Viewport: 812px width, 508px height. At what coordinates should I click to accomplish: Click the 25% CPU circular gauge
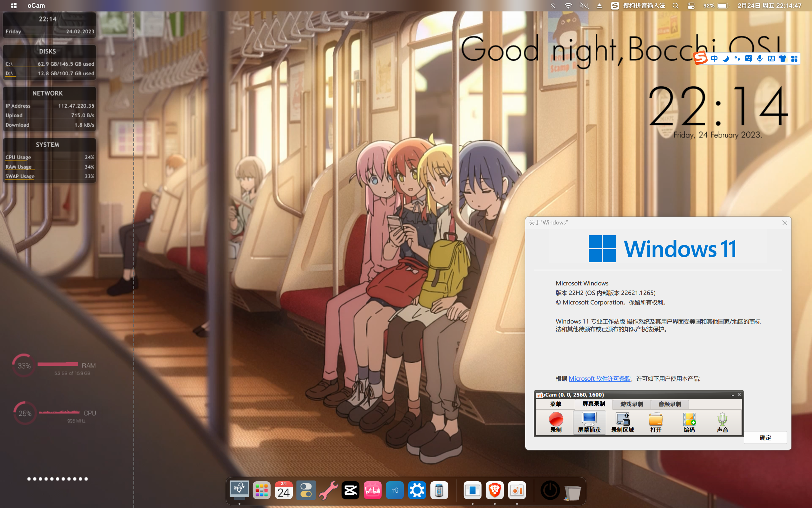tap(25, 413)
